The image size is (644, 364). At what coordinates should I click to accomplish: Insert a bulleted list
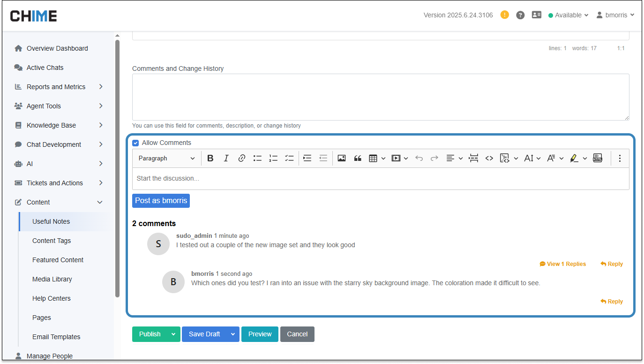[x=257, y=159]
